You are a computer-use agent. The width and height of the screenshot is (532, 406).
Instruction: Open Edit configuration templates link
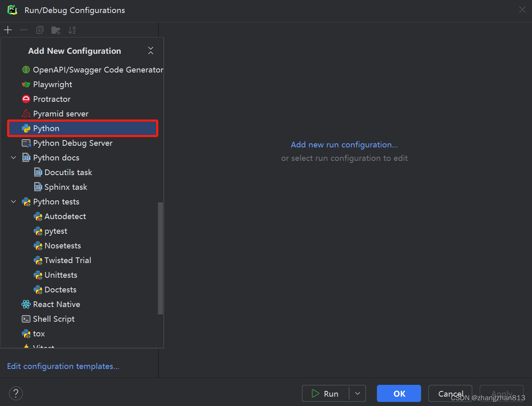63,366
